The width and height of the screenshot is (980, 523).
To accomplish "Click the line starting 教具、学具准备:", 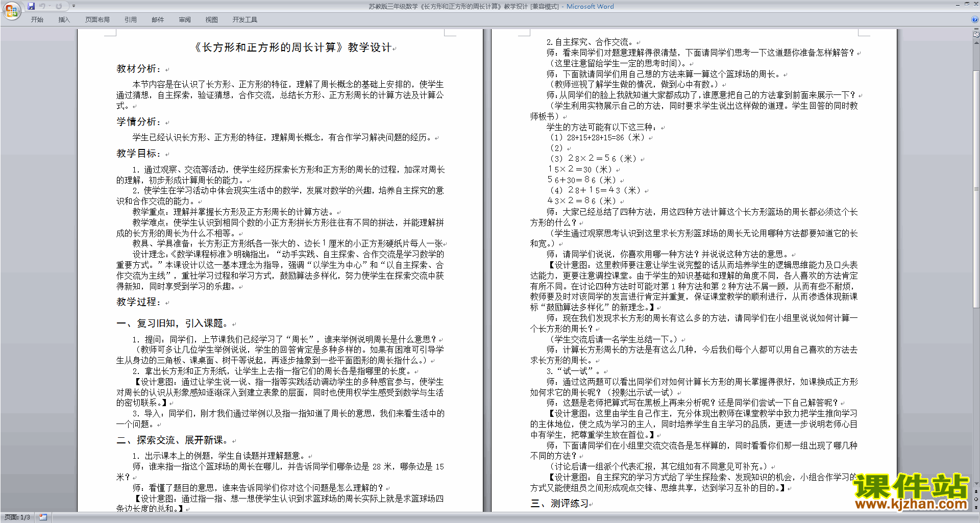I will click(288, 244).
